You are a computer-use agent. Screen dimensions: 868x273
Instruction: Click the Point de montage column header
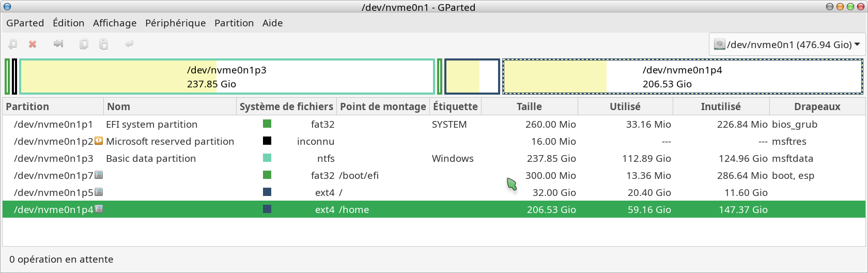point(383,107)
